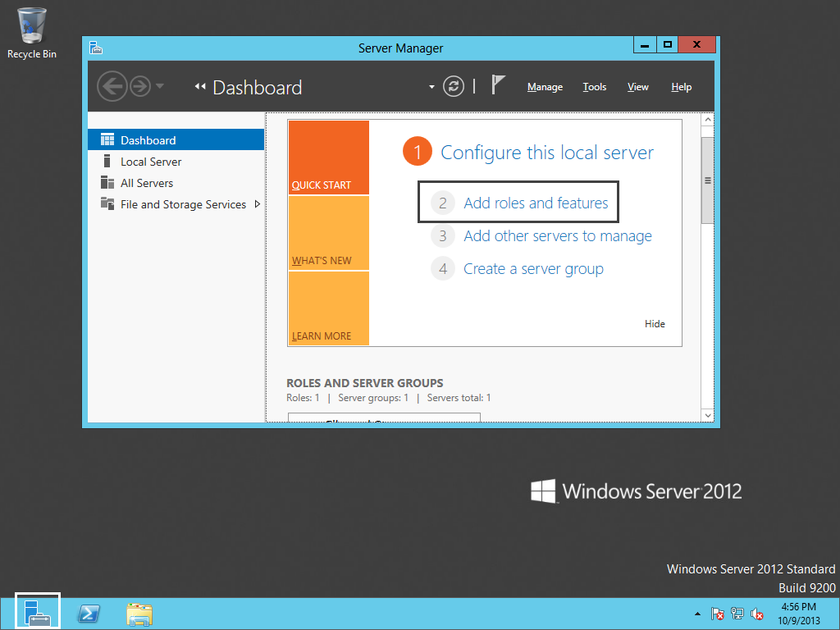The height and width of the screenshot is (630, 840).
Task: Click the ROLES AND SERVER GROUPS heading
Action: [x=365, y=383]
